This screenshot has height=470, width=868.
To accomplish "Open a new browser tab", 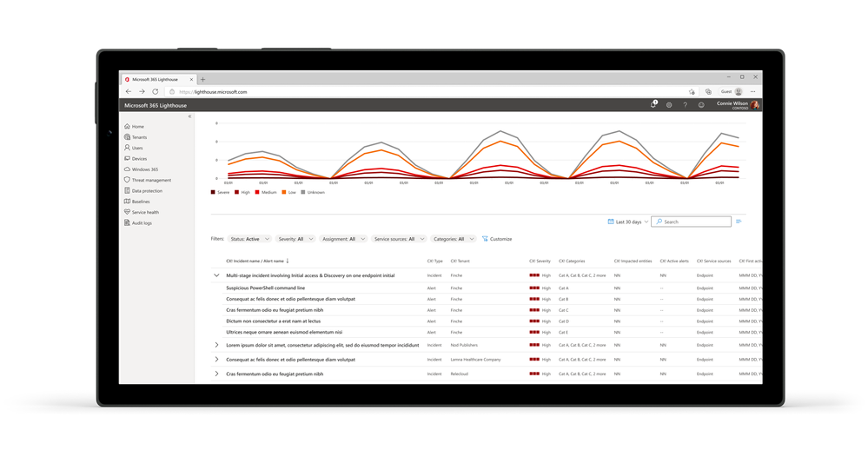I will click(202, 80).
